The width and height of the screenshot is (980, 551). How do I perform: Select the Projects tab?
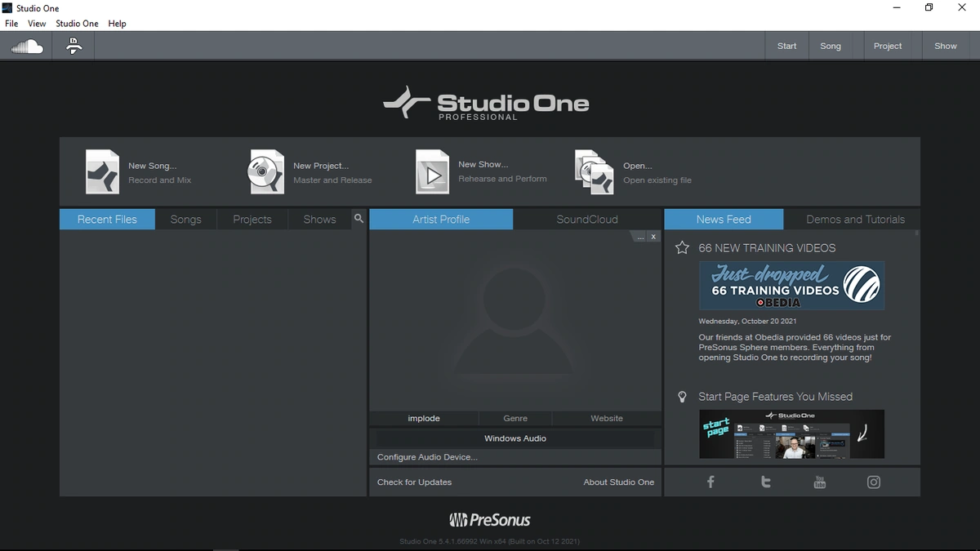pyautogui.click(x=252, y=219)
